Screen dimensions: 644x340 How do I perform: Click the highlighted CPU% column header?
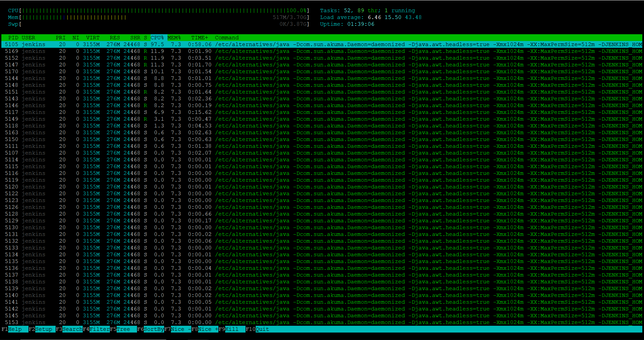click(x=157, y=38)
